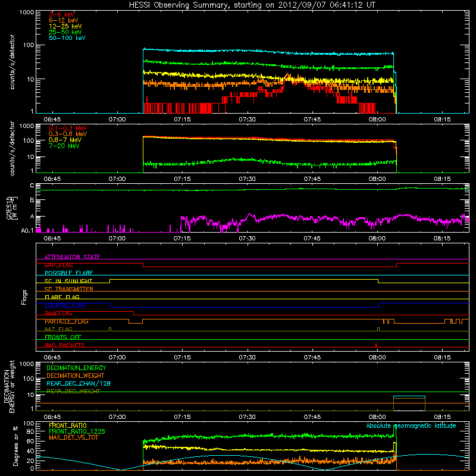Click the Absolute geomagnetic latitude label

tap(411, 426)
